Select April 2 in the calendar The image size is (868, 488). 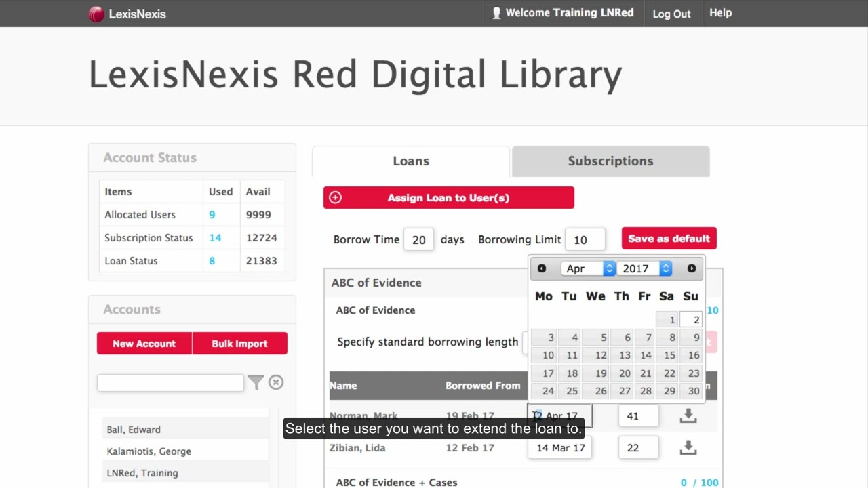point(691,320)
